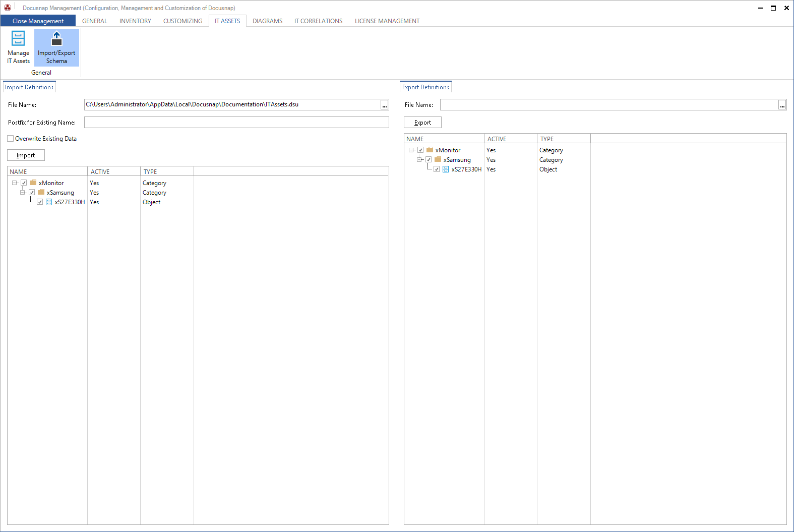This screenshot has height=532, width=794.
Task: Sort export list by TYPE column
Action: click(564, 139)
